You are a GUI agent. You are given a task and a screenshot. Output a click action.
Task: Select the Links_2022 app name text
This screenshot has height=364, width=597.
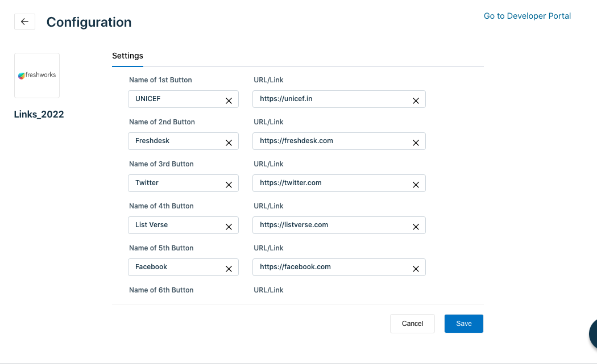(x=39, y=115)
